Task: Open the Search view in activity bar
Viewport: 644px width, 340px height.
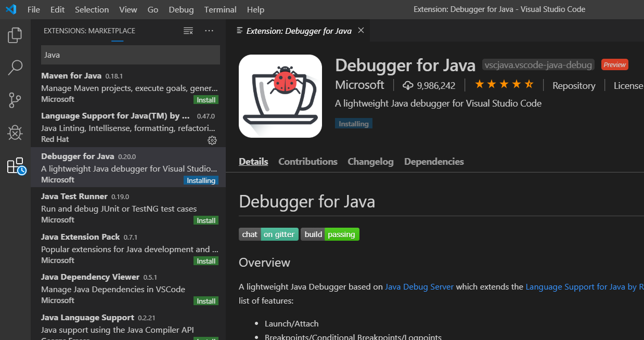Action: tap(15, 68)
